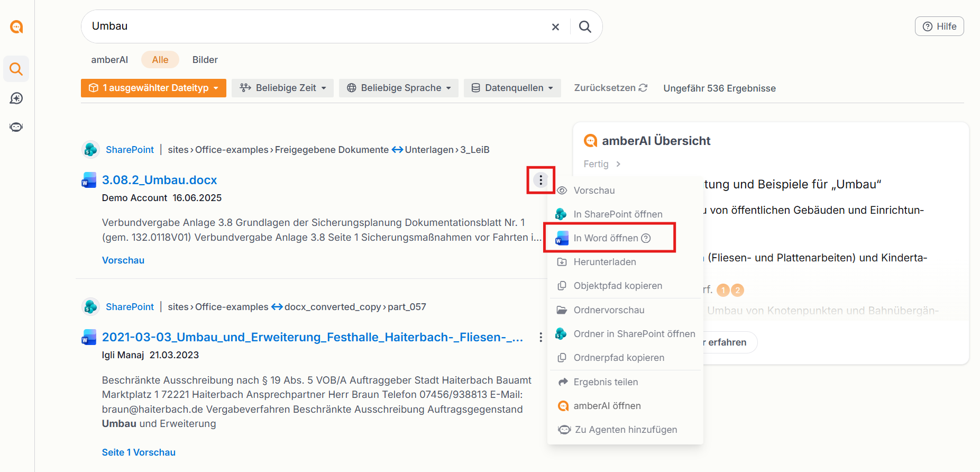Toggle the three-dot menu for 3.08.2_Umbau.docx
The image size is (980, 472).
coord(541,180)
